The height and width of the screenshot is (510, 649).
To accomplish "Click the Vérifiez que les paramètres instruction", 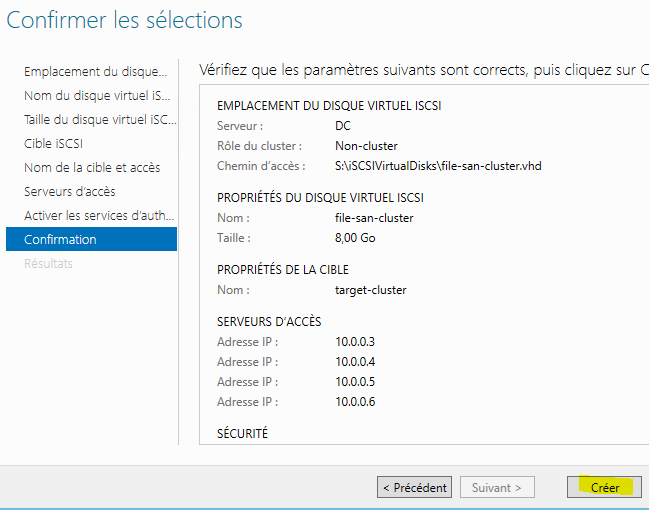I will pos(424,70).
